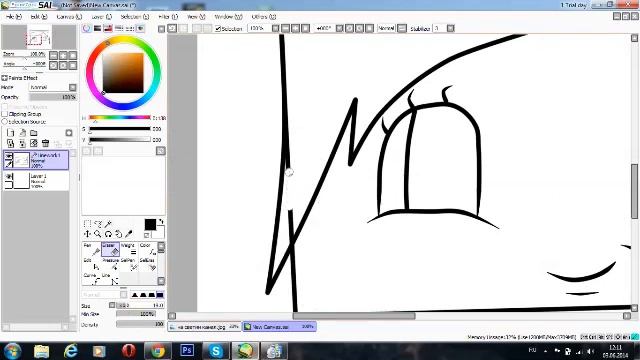Pick the rotate canvas tool
Viewport: 640px width, 360px height.
coord(108,234)
